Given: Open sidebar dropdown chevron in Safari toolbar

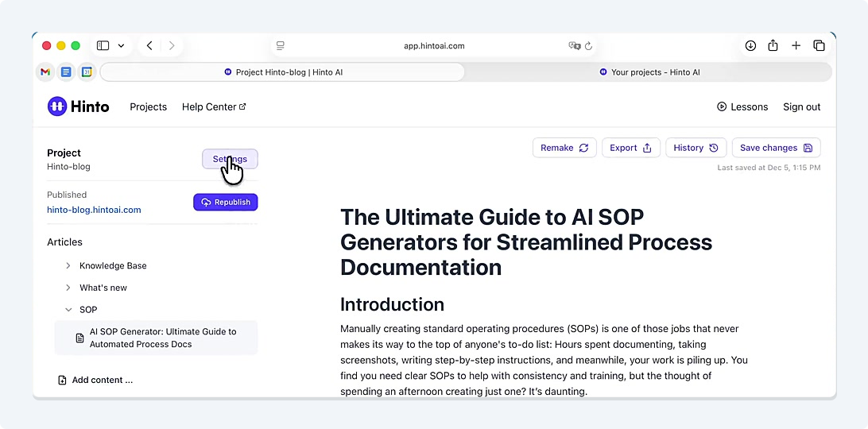Looking at the screenshot, I should tap(122, 46).
